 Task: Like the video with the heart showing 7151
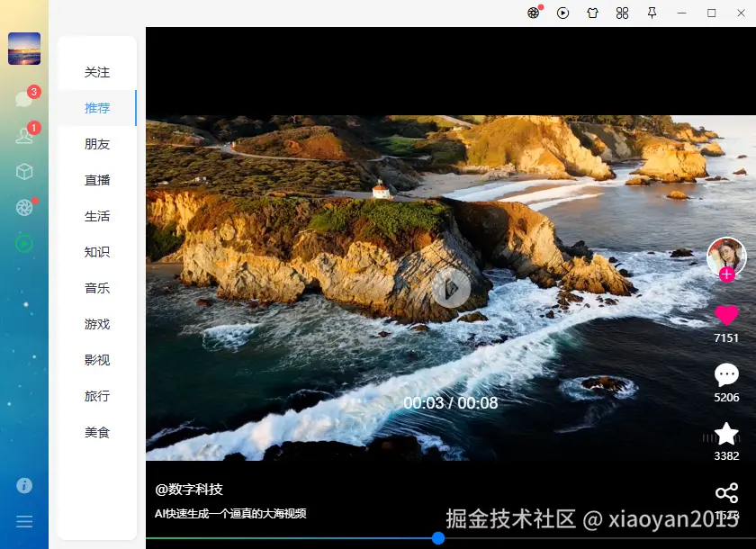(x=726, y=317)
